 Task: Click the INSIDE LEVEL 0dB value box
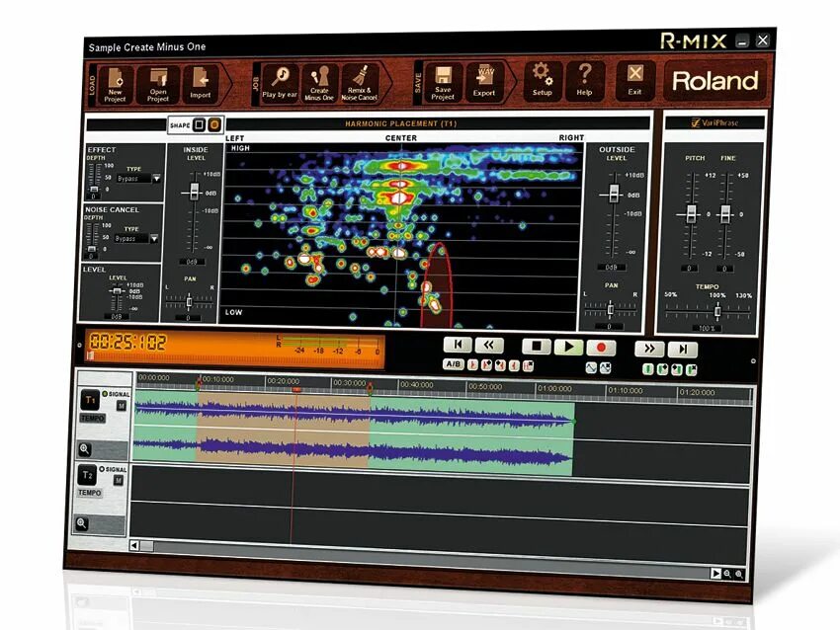pyautogui.click(x=192, y=262)
